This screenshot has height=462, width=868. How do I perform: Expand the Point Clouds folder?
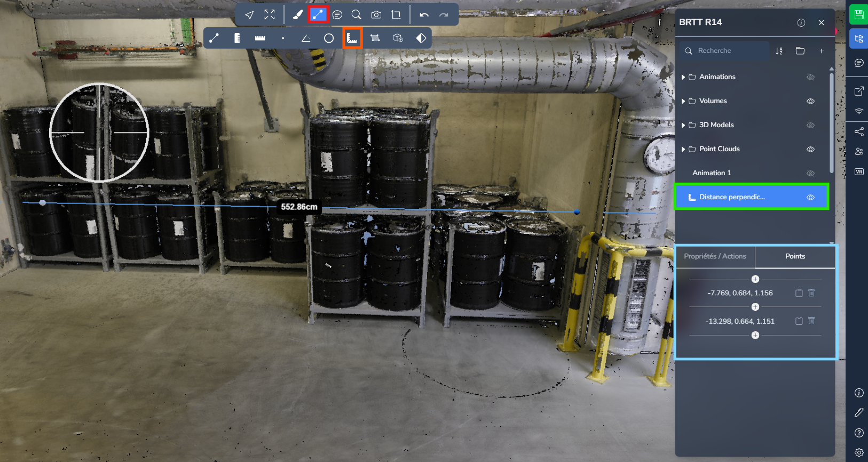[683, 149]
